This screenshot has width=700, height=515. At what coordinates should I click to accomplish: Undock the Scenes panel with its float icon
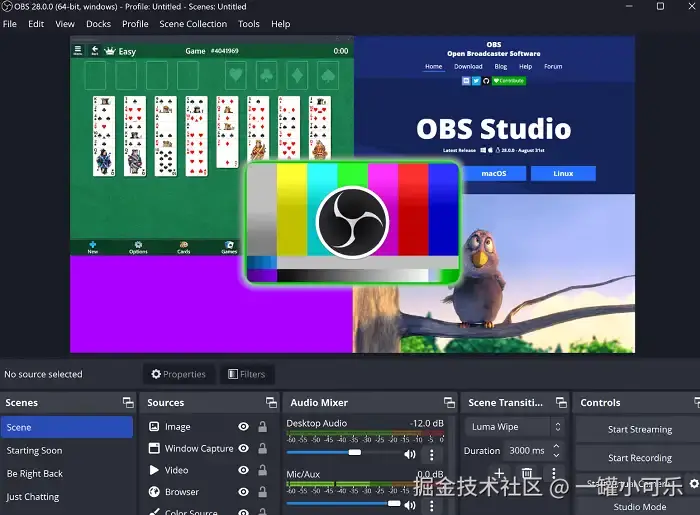tap(128, 403)
